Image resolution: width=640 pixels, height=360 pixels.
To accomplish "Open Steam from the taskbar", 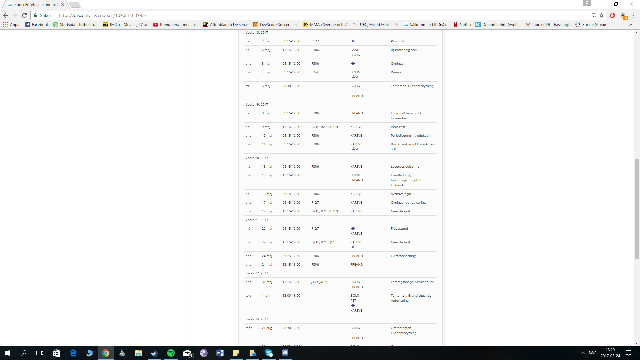I will [154, 353].
